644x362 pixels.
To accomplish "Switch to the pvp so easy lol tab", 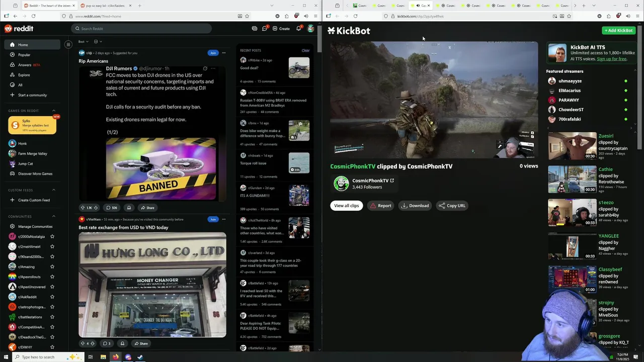I will [106, 6].
